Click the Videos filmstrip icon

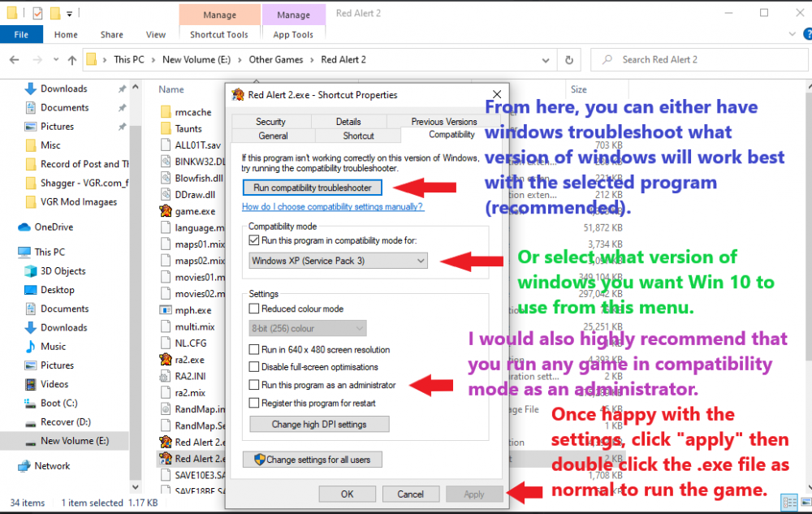31,384
